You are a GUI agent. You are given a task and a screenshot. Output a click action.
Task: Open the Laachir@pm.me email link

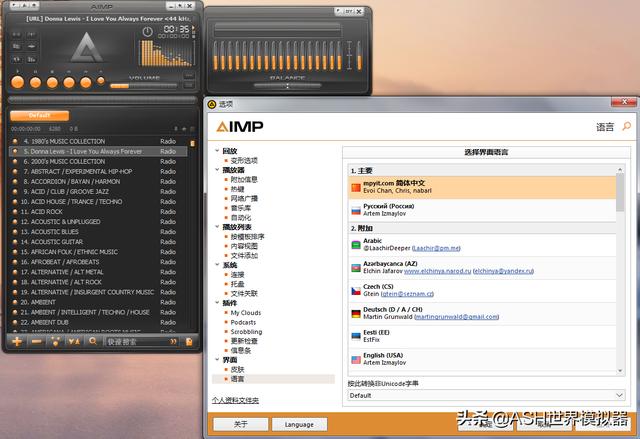pyautogui.click(x=436, y=248)
